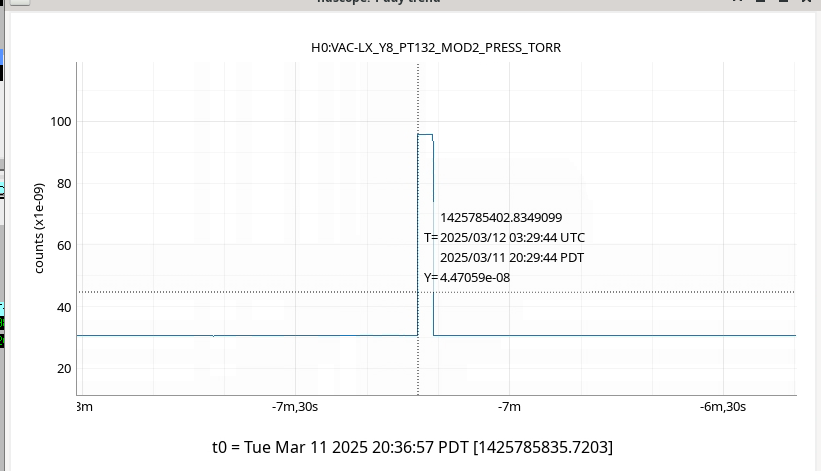Click the y-axis tick value 80
This screenshot has height=471, width=821.
click(64, 184)
